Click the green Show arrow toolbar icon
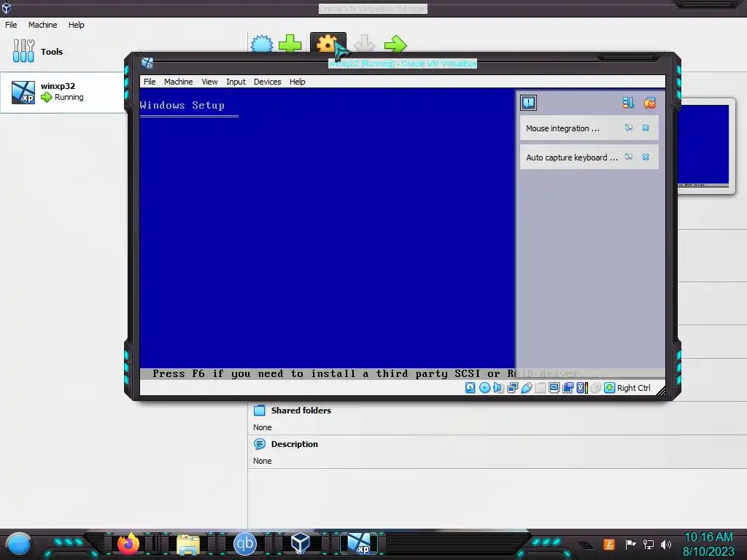Screen dimensions: 747x560 coord(395,44)
